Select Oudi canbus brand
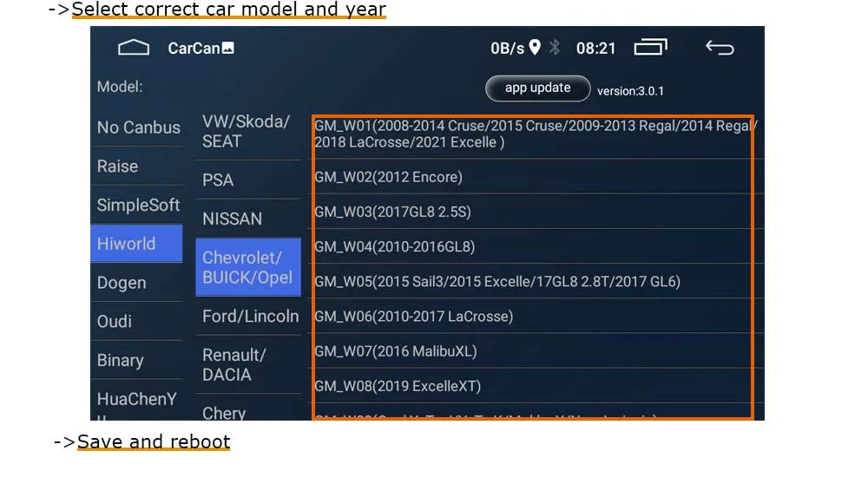The width and height of the screenshot is (868, 477). coord(136,321)
